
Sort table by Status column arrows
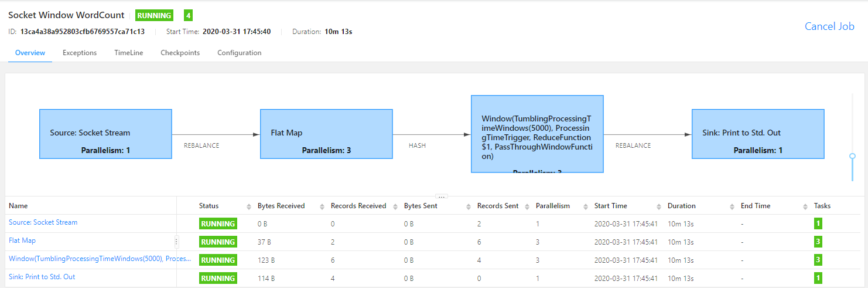248,206
